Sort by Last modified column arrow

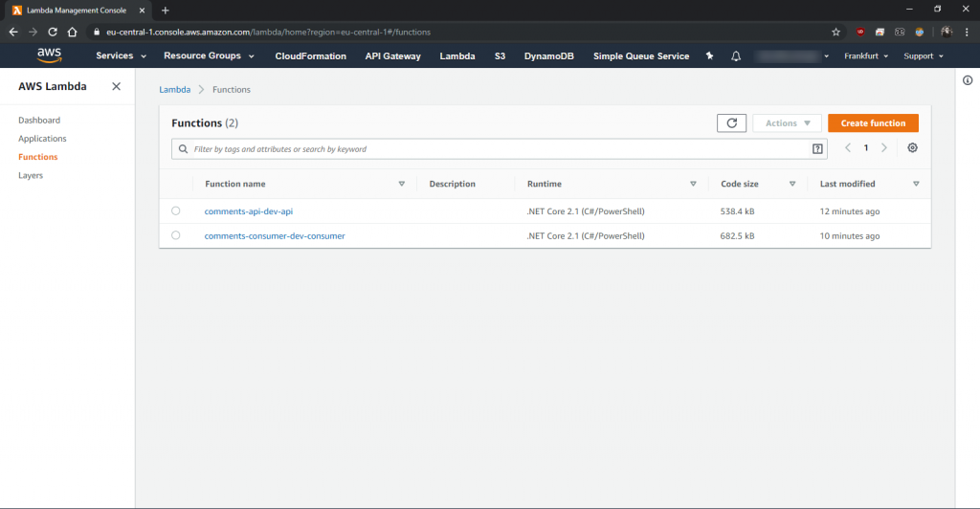[x=916, y=184]
